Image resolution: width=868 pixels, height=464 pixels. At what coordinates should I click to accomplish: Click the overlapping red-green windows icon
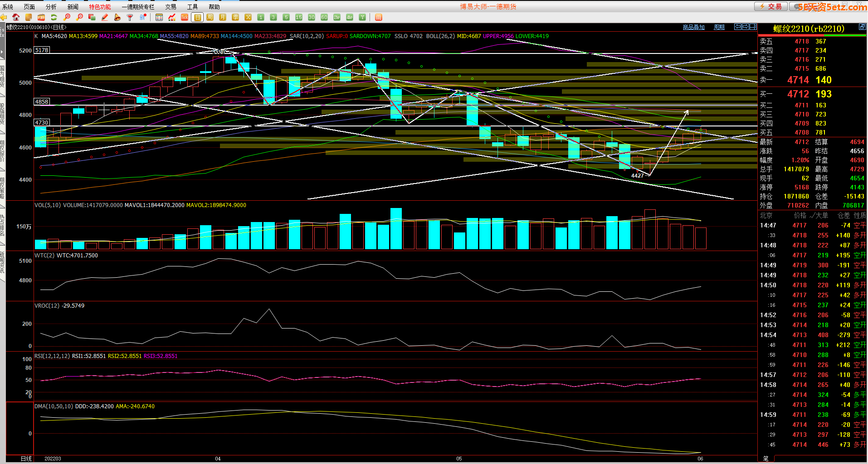(92, 17)
